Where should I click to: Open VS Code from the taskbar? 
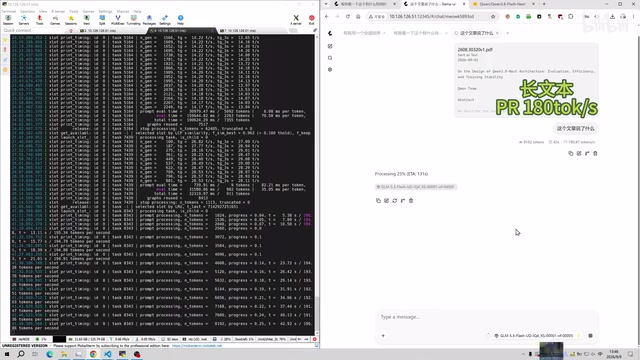(x=107, y=354)
